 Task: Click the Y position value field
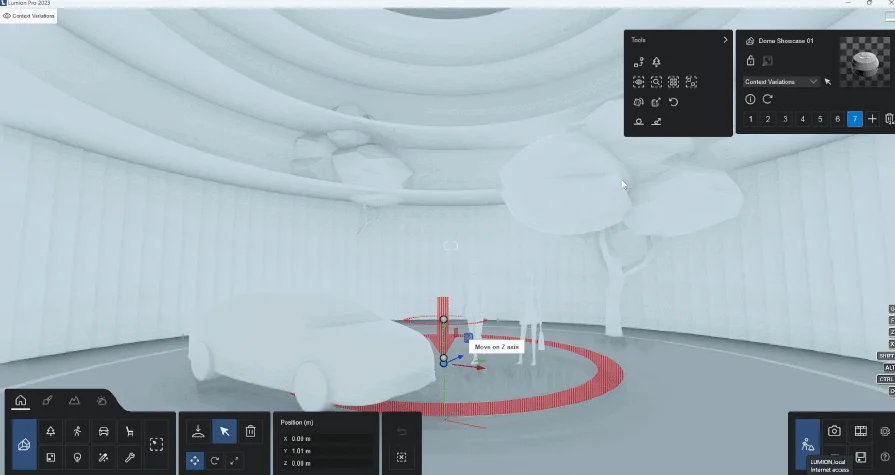(x=330, y=451)
